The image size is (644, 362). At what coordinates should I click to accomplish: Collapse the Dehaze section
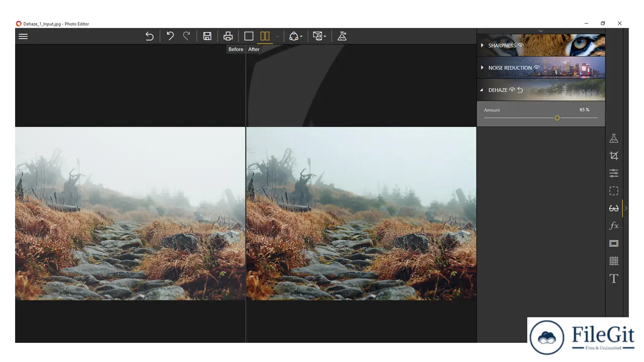482,90
